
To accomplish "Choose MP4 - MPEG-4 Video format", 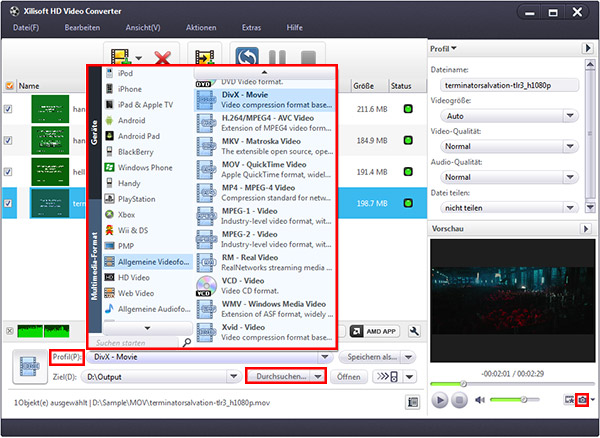I will point(265,193).
